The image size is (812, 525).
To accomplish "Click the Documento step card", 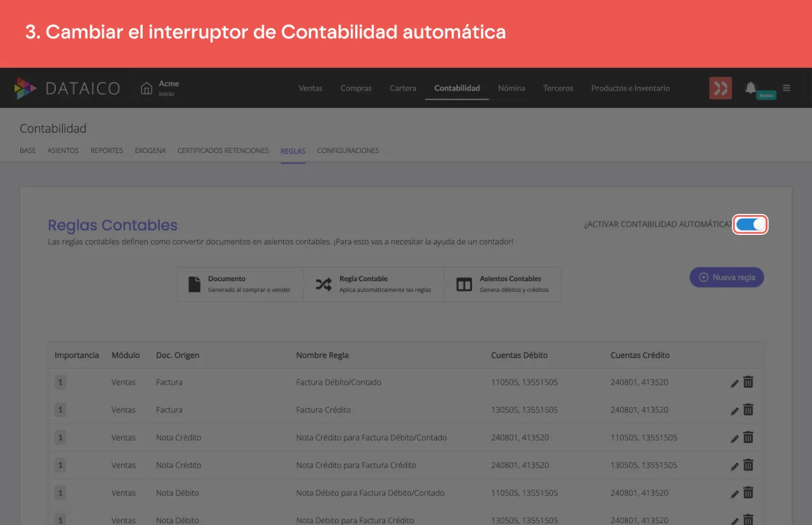I will pyautogui.click(x=240, y=284).
